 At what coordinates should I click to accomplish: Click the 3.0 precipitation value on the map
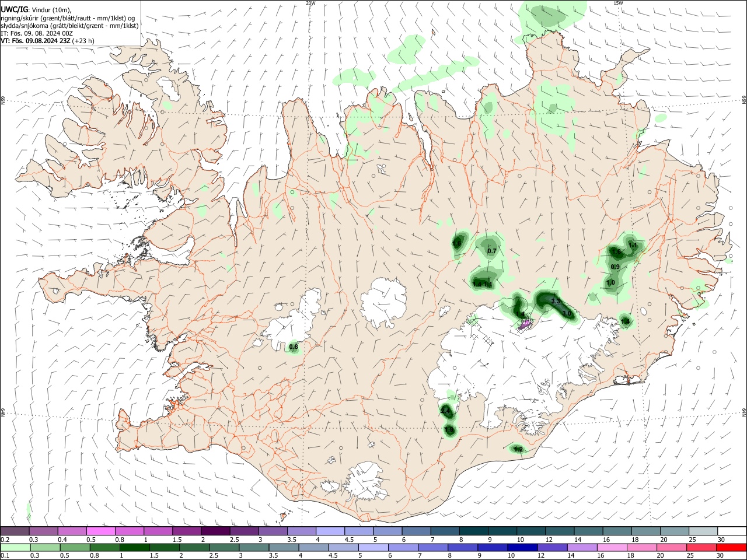click(x=566, y=314)
